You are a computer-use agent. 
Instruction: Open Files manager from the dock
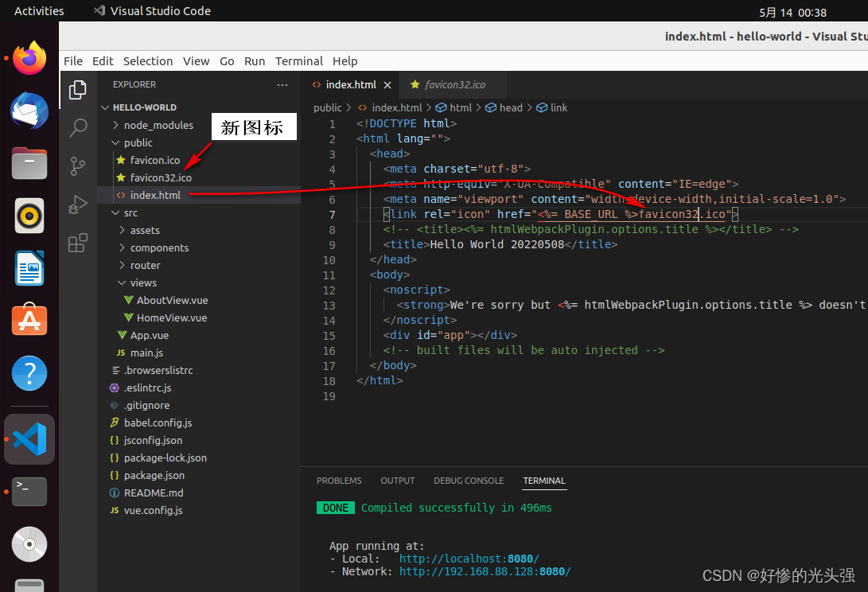[x=29, y=163]
